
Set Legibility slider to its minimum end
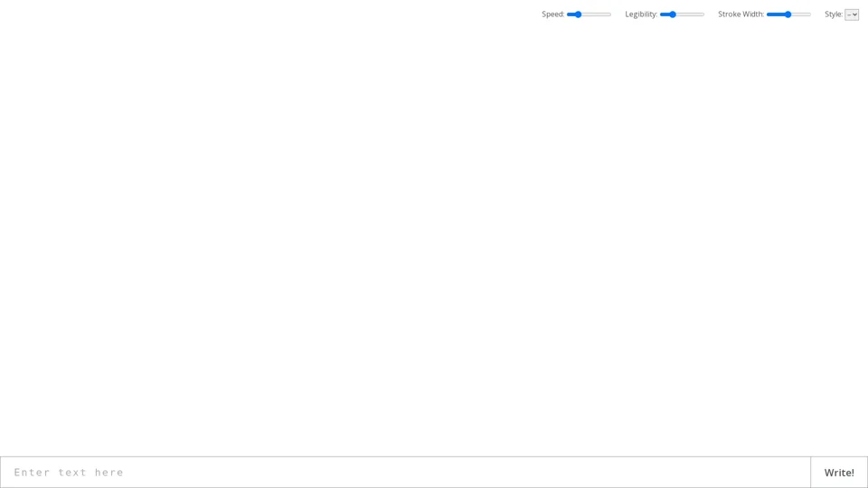click(661, 14)
